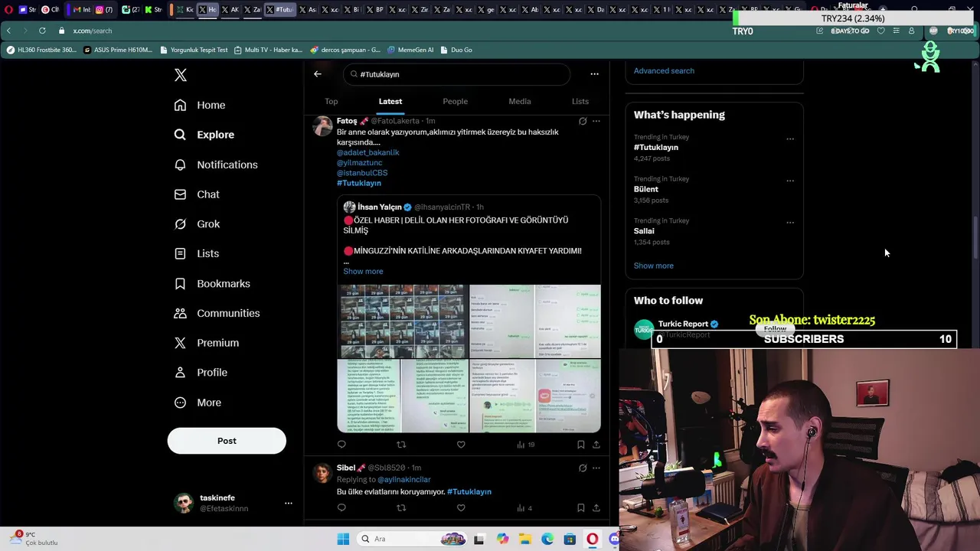This screenshot has width=980, height=551.
Task: Share Sibel post
Action: click(596, 507)
